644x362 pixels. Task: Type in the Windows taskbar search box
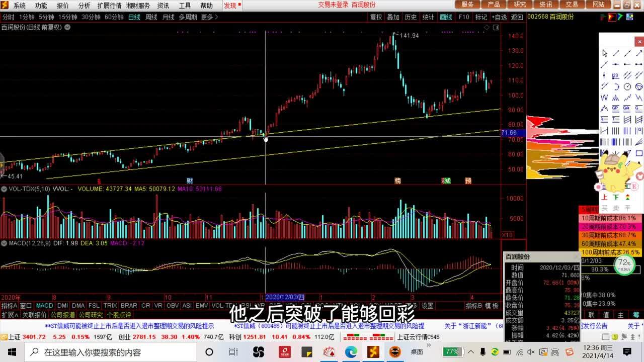tap(111, 352)
